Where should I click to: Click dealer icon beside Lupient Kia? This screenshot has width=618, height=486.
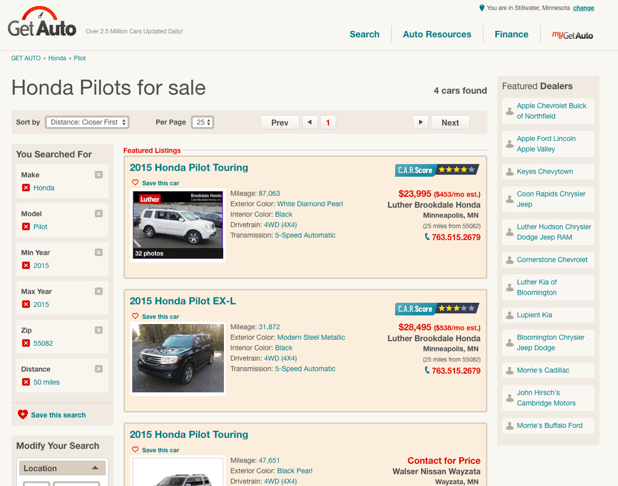(510, 315)
